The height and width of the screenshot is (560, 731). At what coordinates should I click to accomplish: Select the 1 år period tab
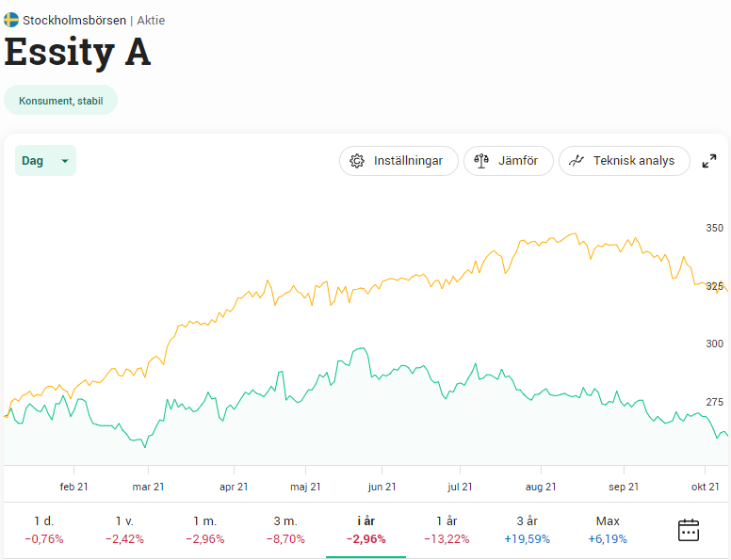click(447, 530)
